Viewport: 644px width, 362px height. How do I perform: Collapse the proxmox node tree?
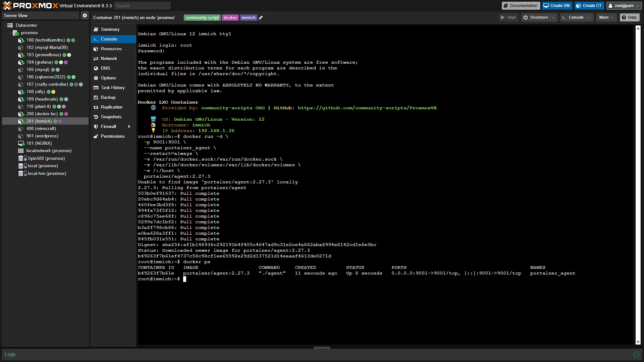[10, 33]
